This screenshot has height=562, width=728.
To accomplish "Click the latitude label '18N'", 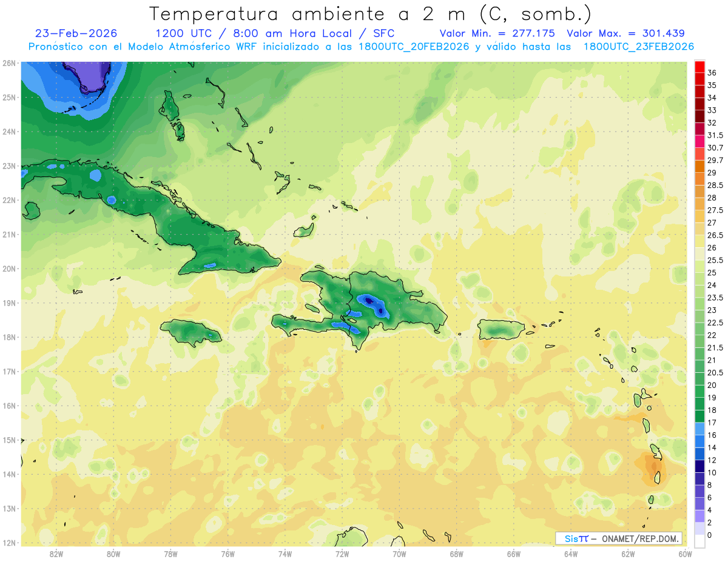I will coord(9,337).
